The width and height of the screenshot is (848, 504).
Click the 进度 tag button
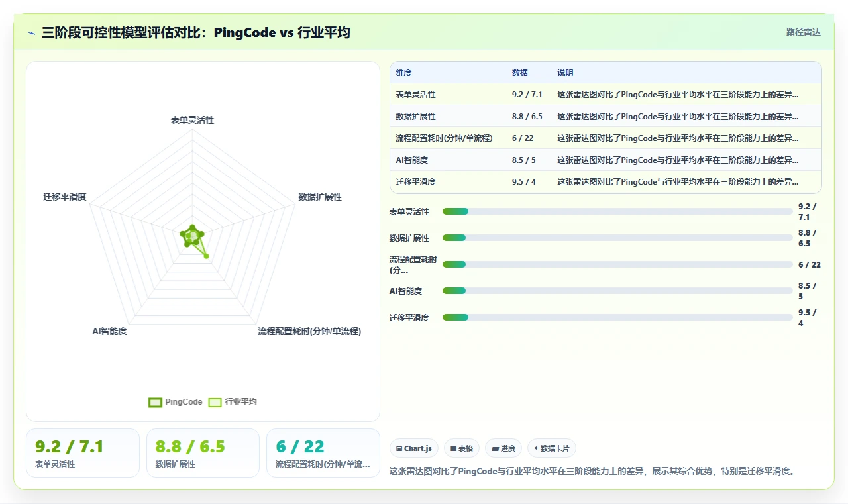click(503, 448)
